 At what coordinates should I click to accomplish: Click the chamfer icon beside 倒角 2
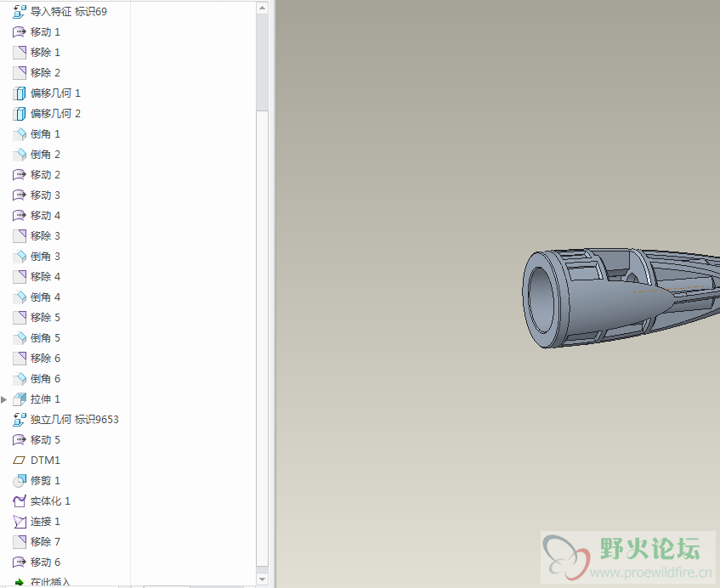[20, 155]
